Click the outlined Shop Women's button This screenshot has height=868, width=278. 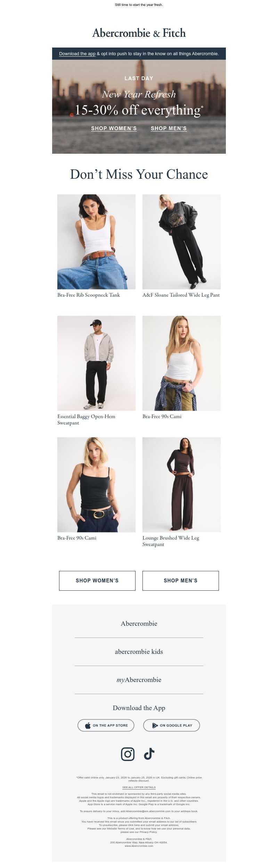(97, 581)
